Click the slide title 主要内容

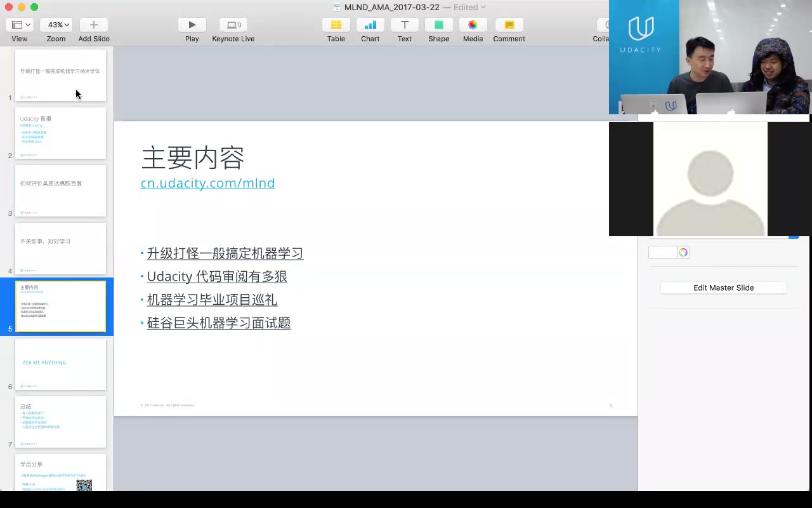pyautogui.click(x=193, y=157)
